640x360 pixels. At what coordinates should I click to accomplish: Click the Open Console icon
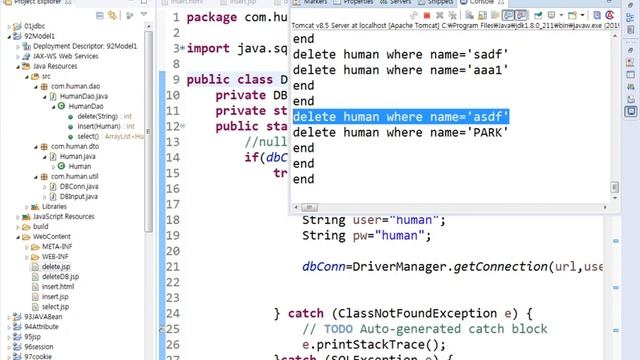(x=573, y=16)
